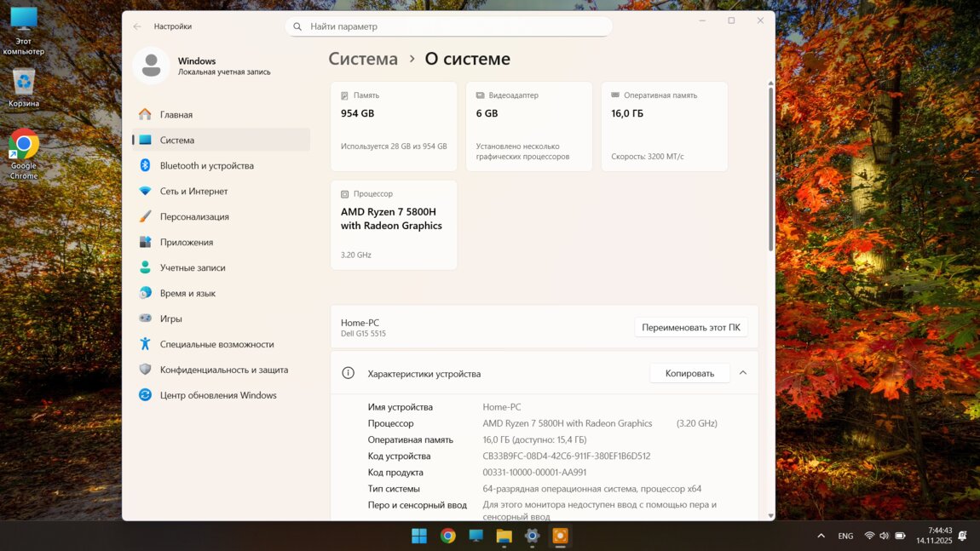Viewport: 980px width, 551px height.
Task: Open Bluetooth и устройства settings section
Action: click(x=206, y=166)
